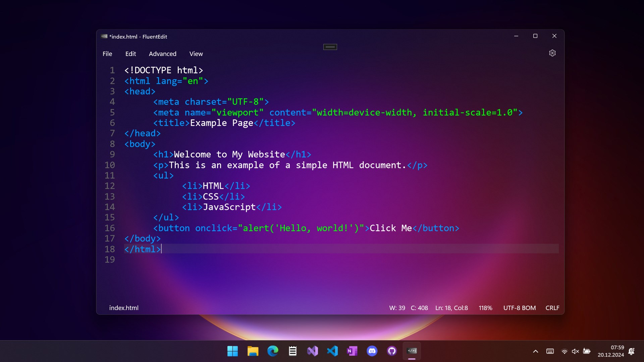Viewport: 644px width, 362px height.
Task: Click the FluentEdit title bar app icon
Action: pyautogui.click(x=104, y=36)
